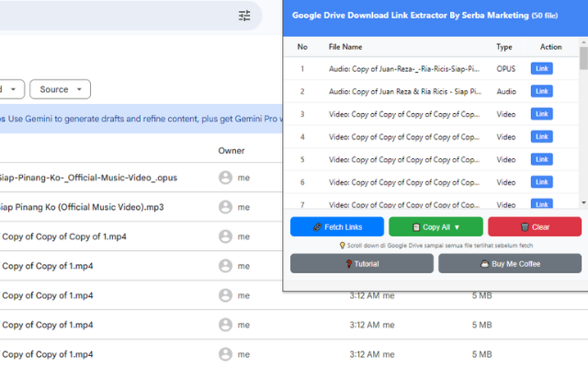Open the search filter options icon

[244, 16]
